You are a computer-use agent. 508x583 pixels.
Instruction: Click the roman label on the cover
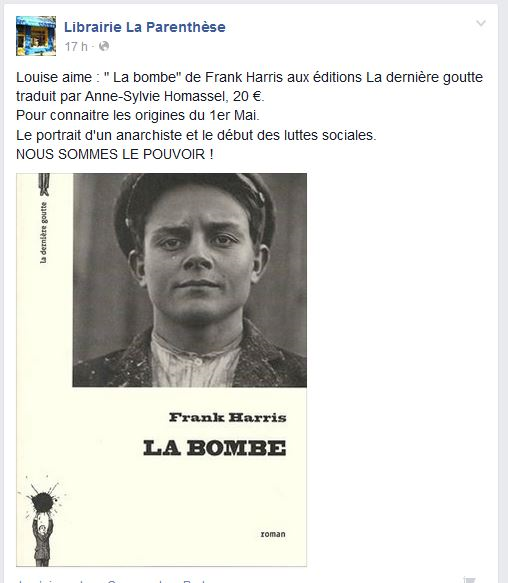tap(273, 534)
